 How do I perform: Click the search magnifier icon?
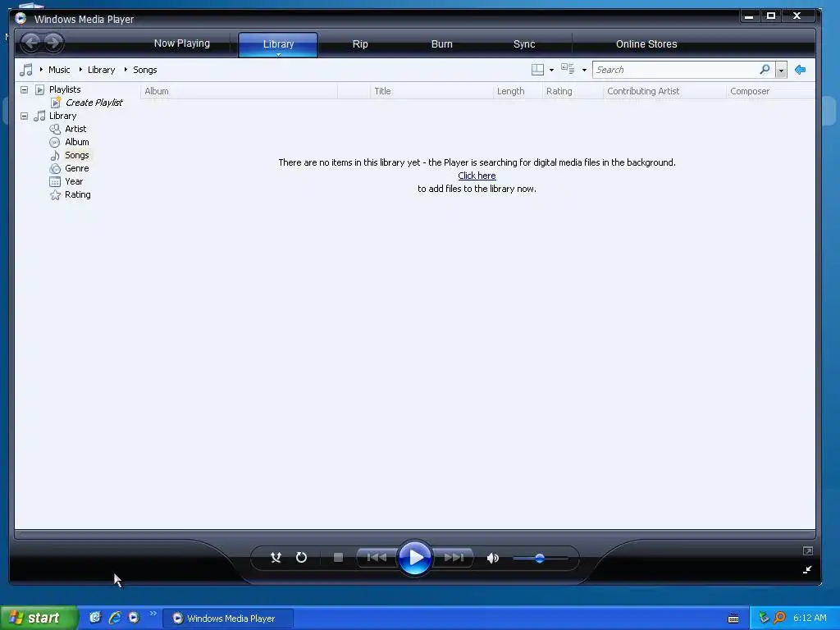pos(765,70)
